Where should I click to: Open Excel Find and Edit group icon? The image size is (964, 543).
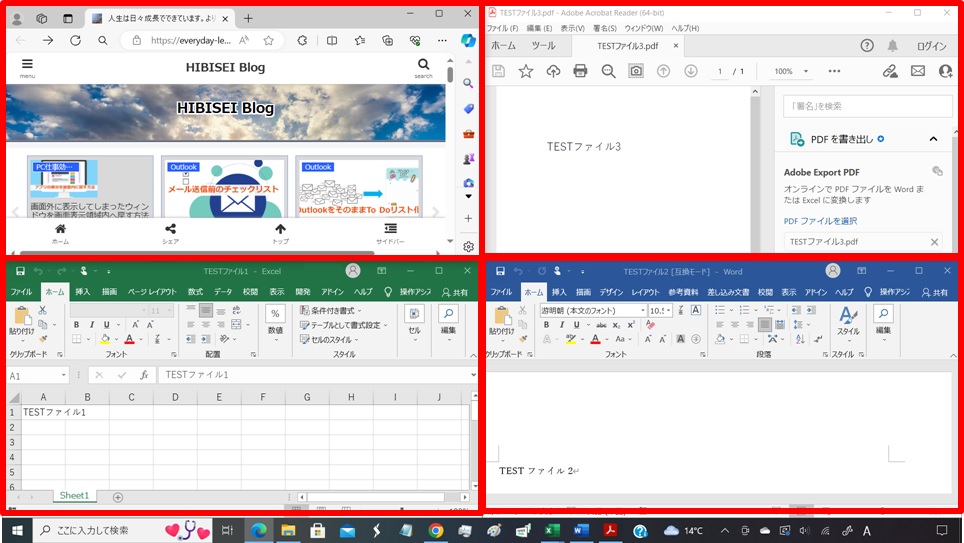click(x=449, y=314)
